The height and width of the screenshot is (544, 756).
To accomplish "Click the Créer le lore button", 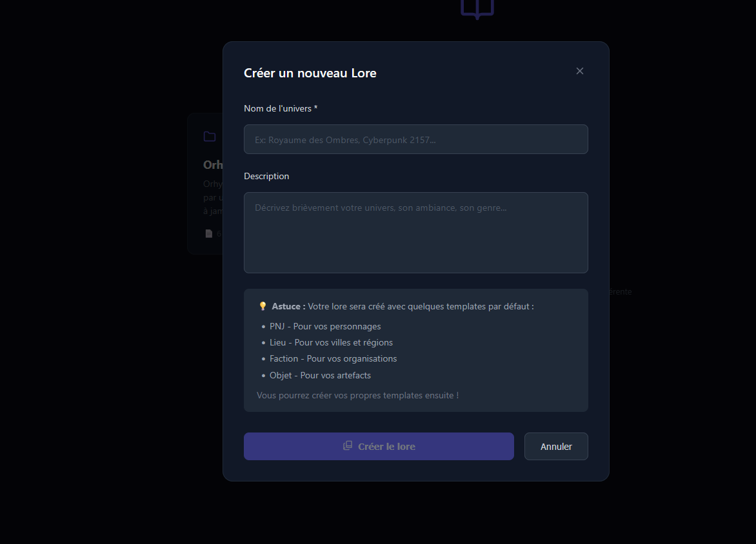I will coord(379,446).
